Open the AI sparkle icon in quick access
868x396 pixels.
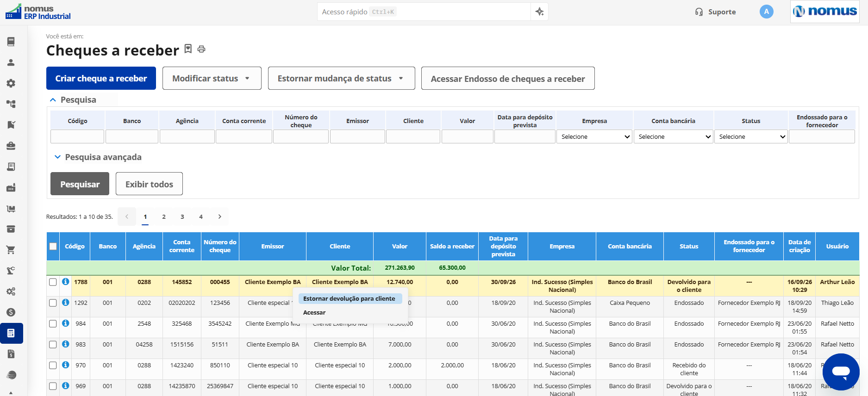pyautogui.click(x=539, y=12)
